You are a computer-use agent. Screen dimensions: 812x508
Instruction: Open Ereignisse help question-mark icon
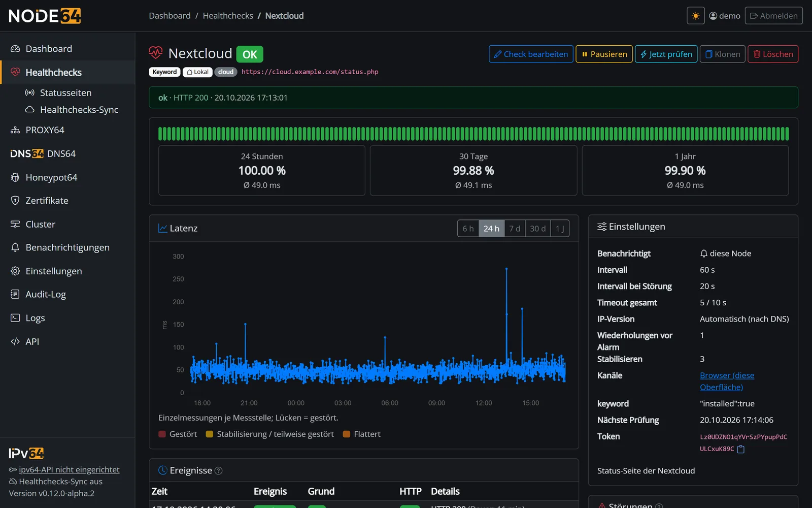(218, 471)
